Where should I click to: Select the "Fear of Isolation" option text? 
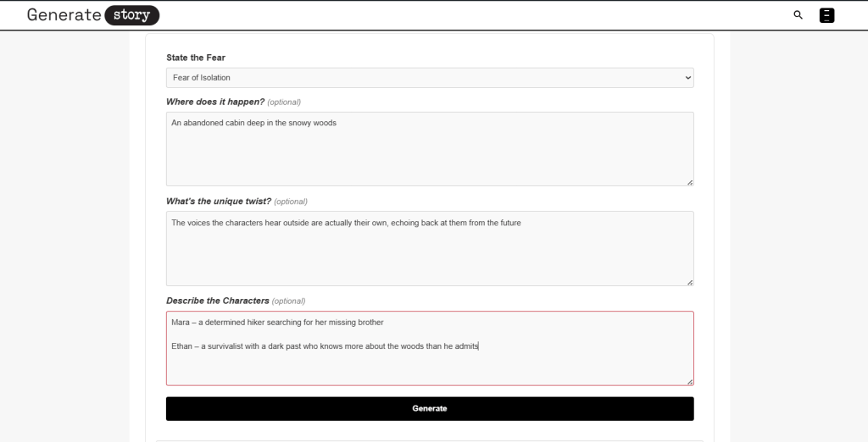(x=201, y=78)
